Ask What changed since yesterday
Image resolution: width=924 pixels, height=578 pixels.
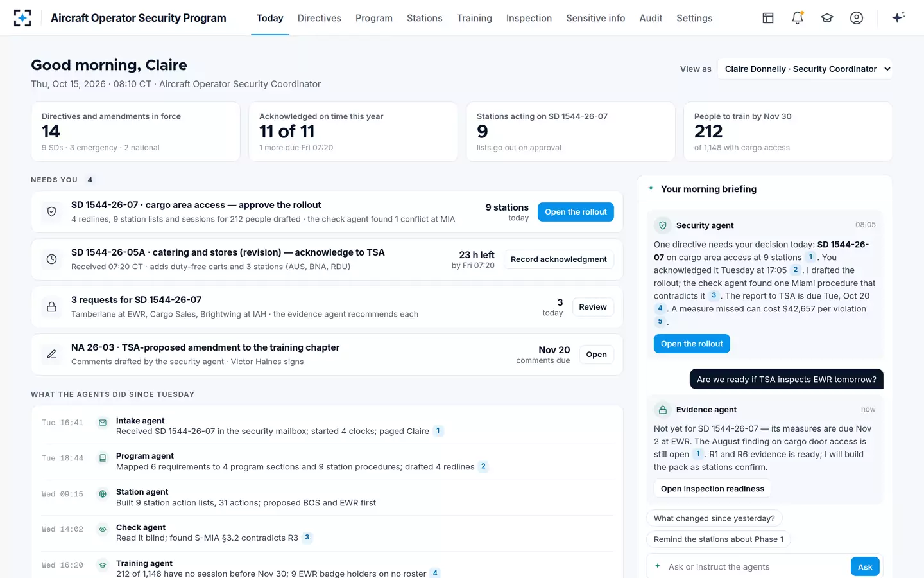point(714,518)
